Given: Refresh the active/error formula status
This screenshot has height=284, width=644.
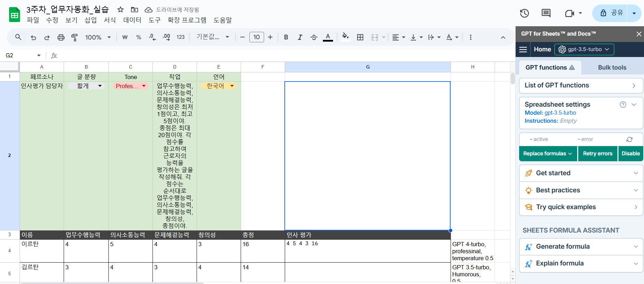Looking at the screenshot, I should coord(629,139).
